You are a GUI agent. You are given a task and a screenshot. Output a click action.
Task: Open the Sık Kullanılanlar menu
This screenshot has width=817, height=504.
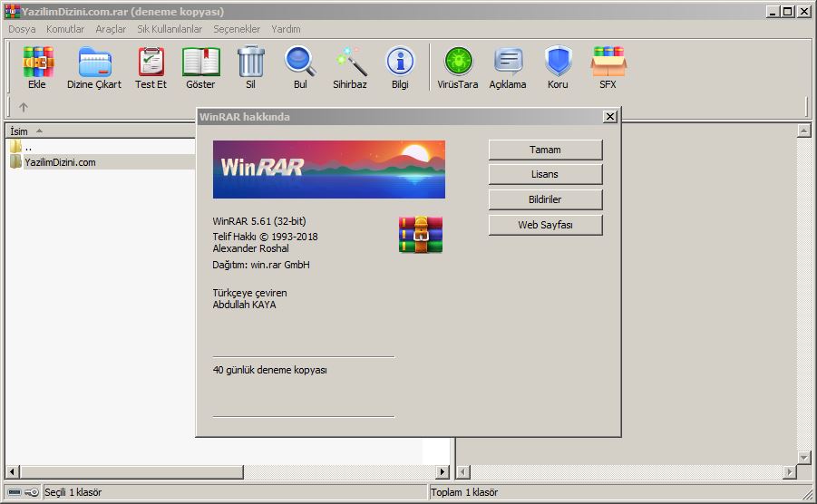(x=170, y=29)
